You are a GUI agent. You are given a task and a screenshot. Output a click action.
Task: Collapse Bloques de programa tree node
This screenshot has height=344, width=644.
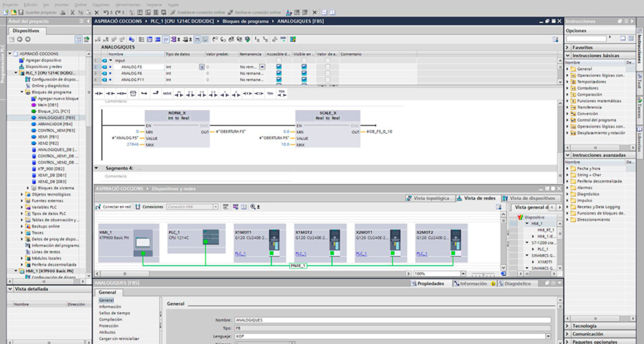[x=21, y=92]
